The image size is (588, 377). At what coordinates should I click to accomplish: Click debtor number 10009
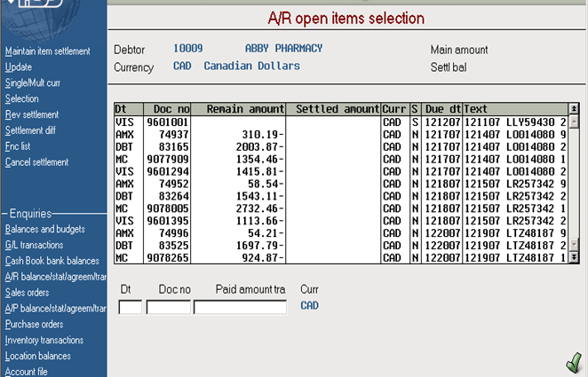[x=188, y=48]
